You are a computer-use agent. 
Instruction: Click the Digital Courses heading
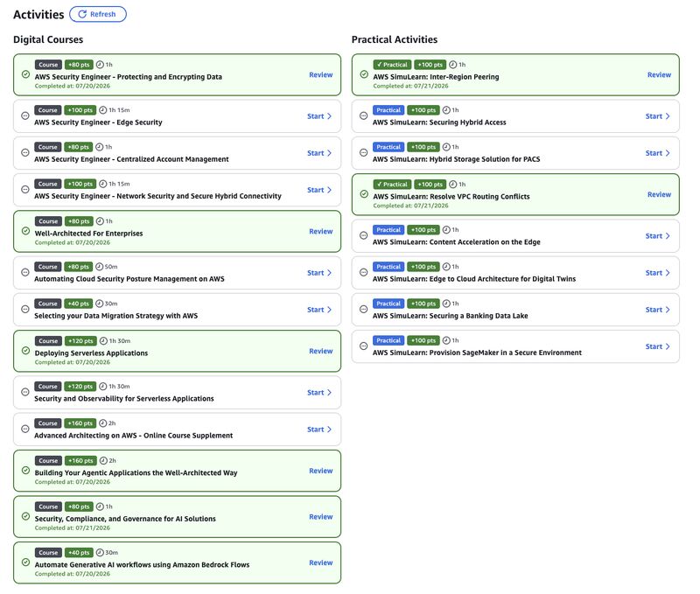click(48, 39)
